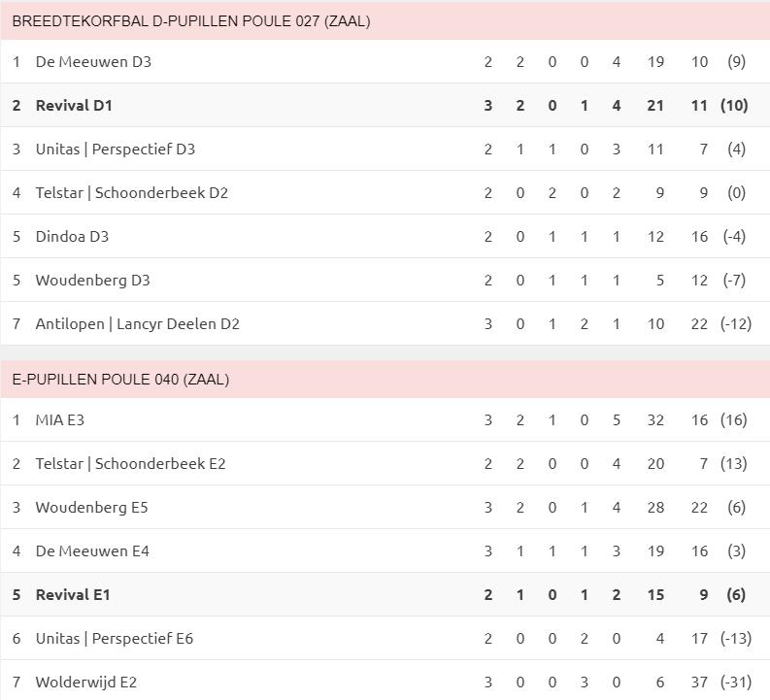
Task: Click the Woudenberg D3 team name
Action: coord(92,280)
